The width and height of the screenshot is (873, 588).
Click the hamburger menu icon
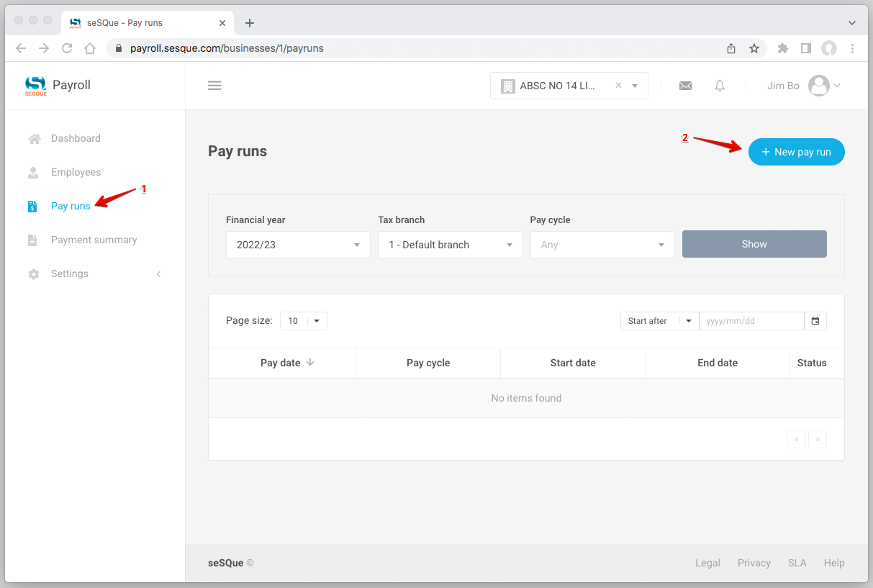214,86
